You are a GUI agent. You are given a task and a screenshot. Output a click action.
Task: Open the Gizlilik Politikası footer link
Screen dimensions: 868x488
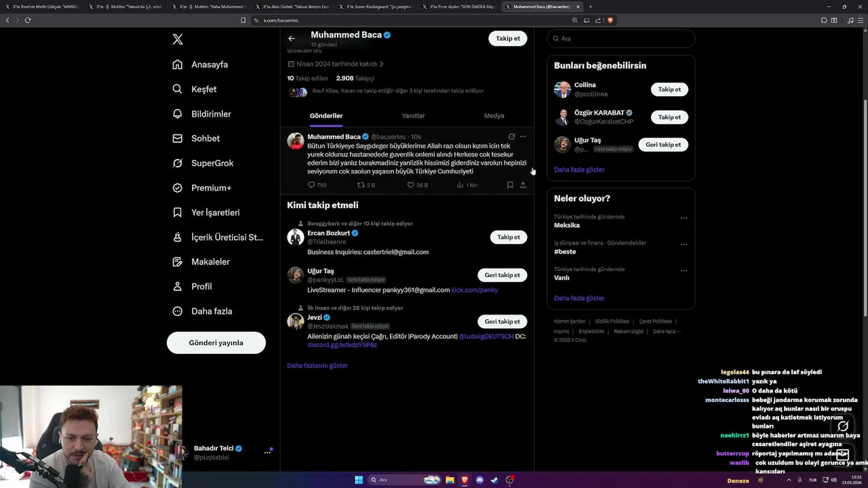point(612,321)
